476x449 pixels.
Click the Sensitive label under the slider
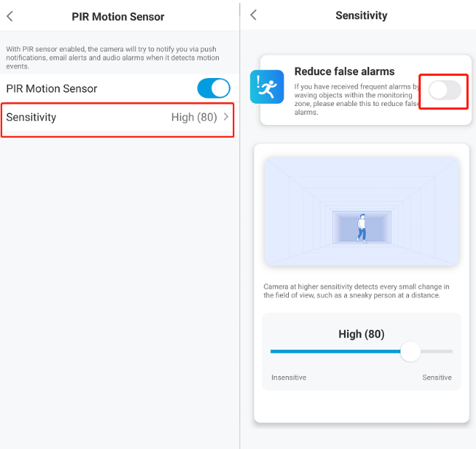tap(437, 378)
